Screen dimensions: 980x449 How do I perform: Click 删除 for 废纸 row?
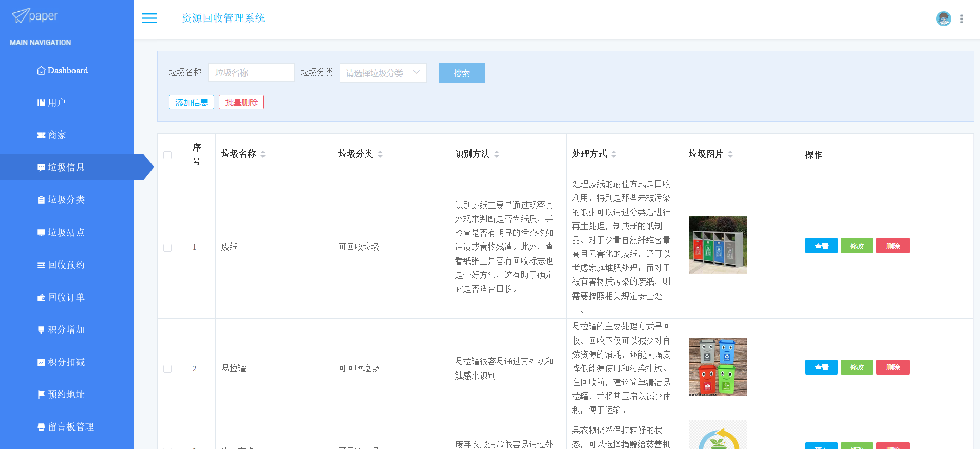pyautogui.click(x=893, y=246)
